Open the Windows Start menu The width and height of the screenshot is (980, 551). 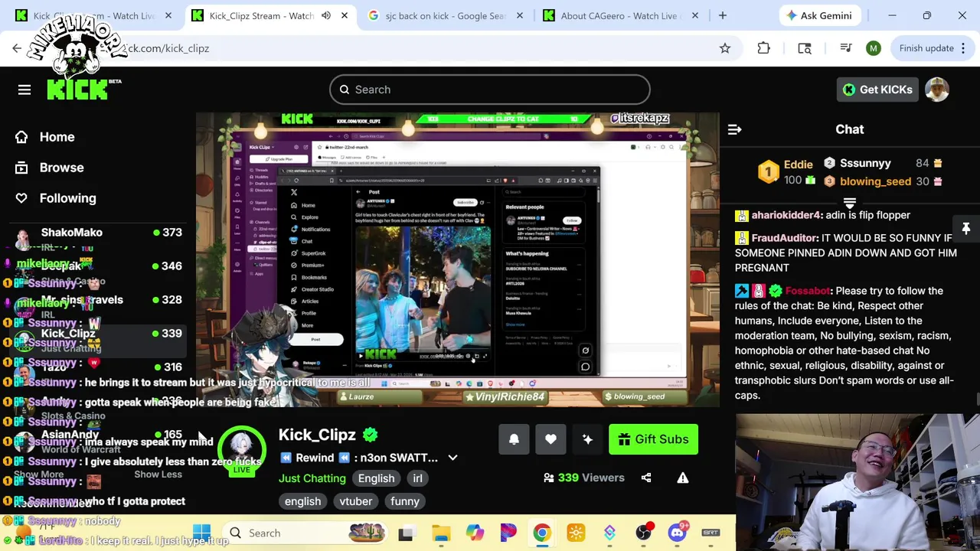tap(202, 533)
